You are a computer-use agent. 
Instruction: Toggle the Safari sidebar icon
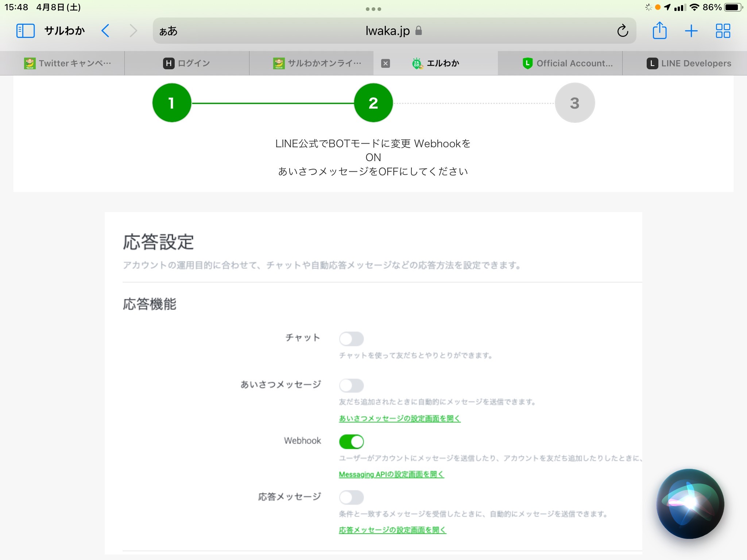[x=26, y=31]
